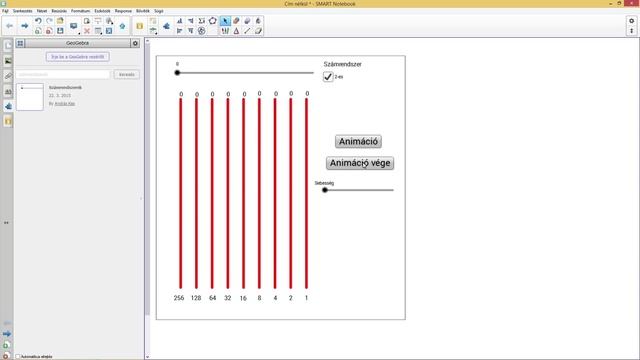Expand the screen display options dropdown arrow
The height and width of the screenshot is (360, 640).
coord(79,33)
